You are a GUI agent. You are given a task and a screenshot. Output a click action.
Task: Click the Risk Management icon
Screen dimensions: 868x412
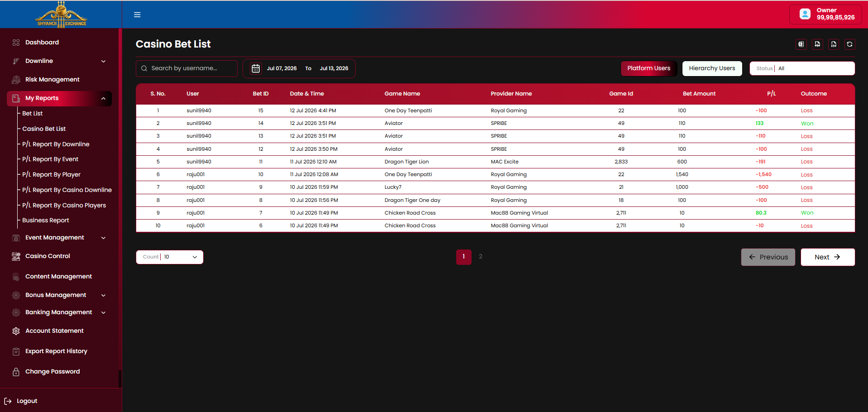16,80
